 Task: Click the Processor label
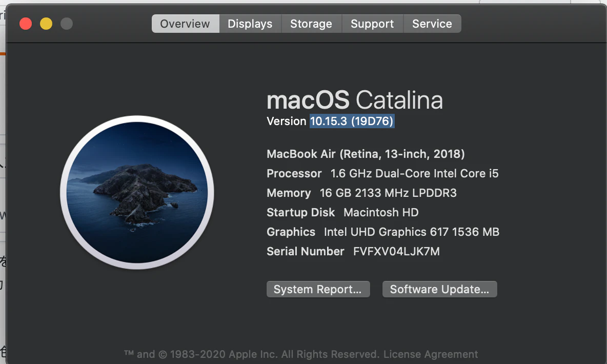pyautogui.click(x=294, y=173)
